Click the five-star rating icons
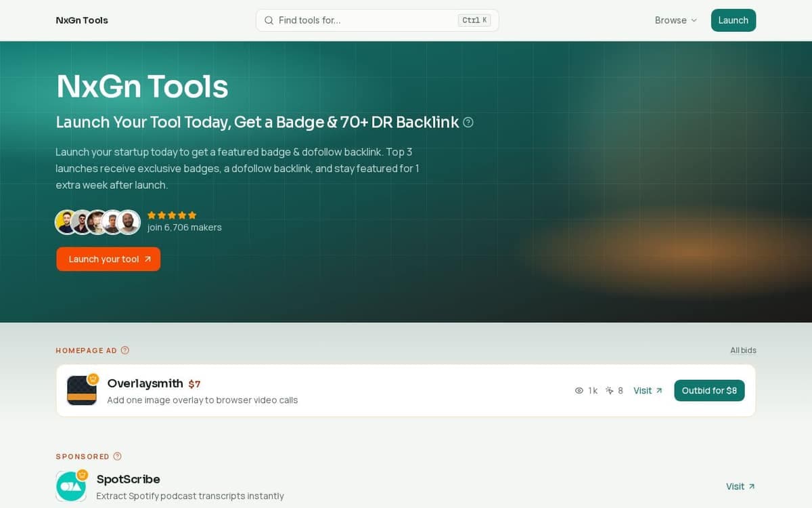The width and height of the screenshot is (812, 508). click(172, 215)
